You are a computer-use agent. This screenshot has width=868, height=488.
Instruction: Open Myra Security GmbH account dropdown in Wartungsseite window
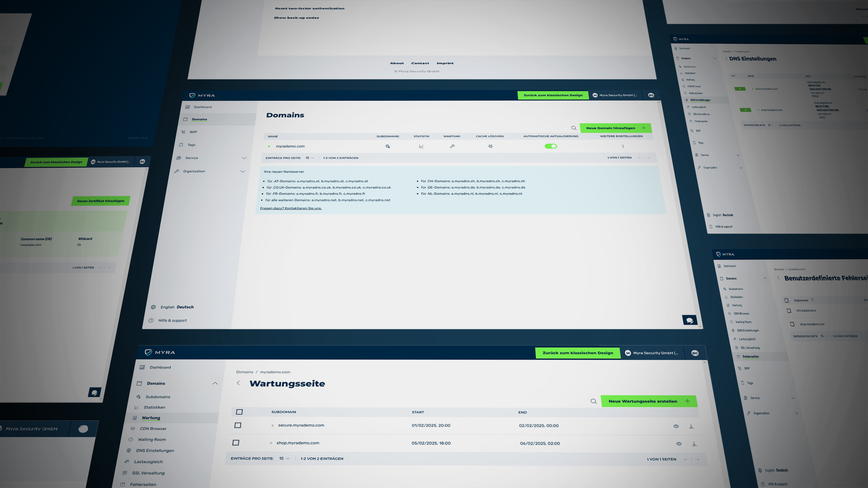point(652,353)
